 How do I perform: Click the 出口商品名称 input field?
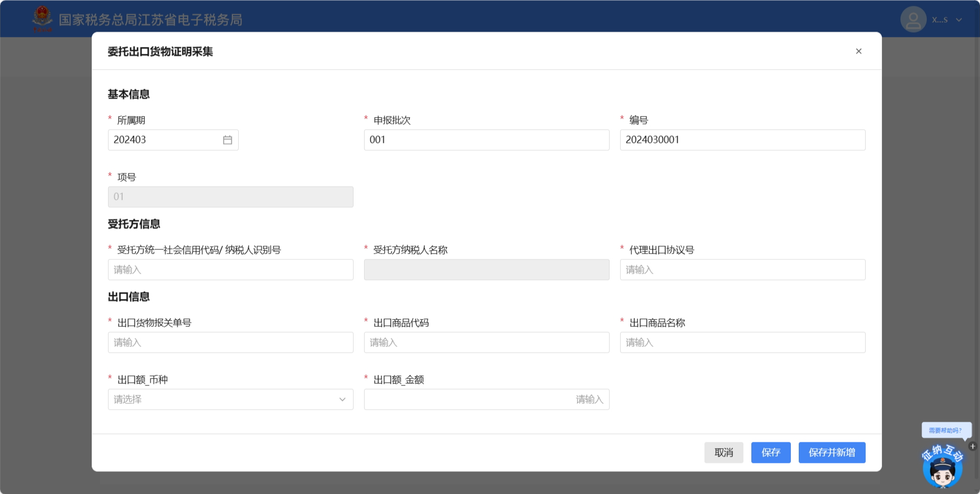[742, 343]
